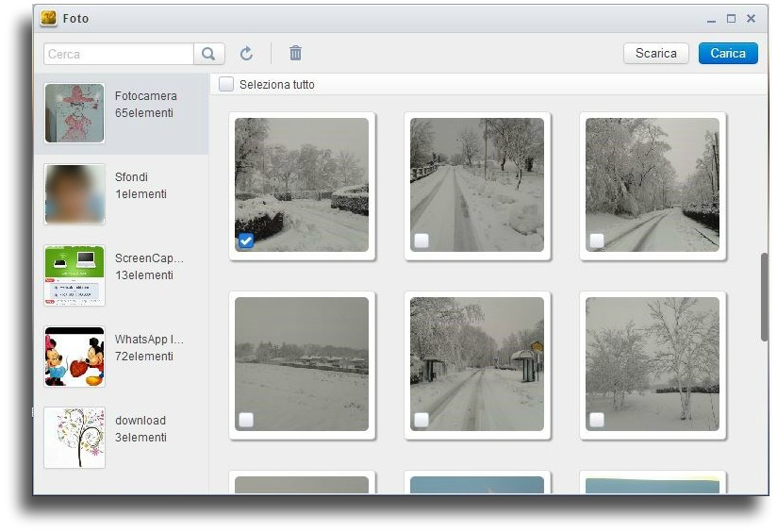Select the blurred Sfondi thumbnail
Image resolution: width=777 pixels, height=532 pixels.
[74, 194]
